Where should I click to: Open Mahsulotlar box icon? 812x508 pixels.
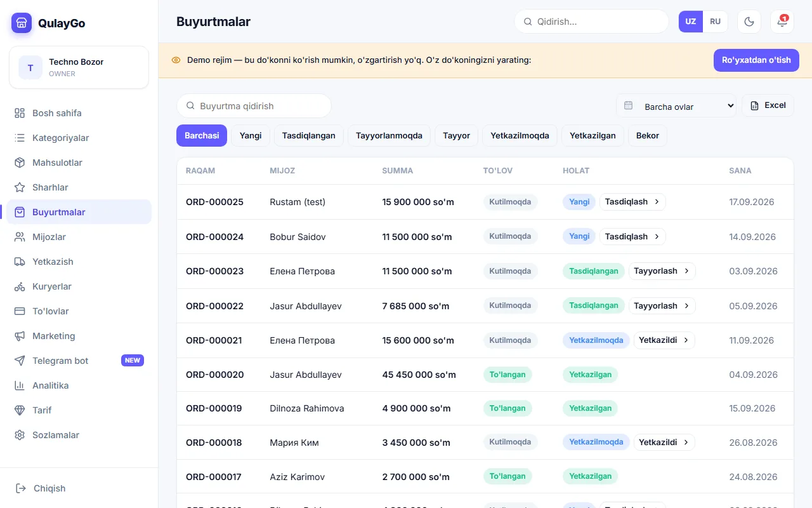(20, 163)
